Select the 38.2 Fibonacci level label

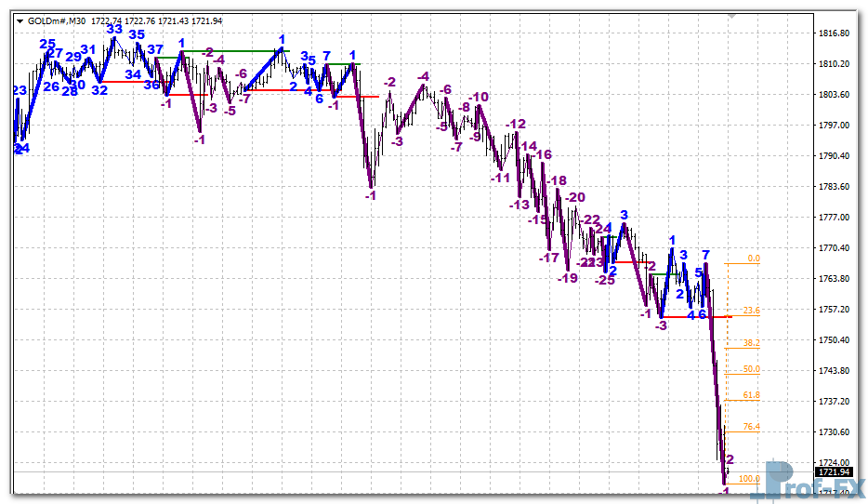752,343
